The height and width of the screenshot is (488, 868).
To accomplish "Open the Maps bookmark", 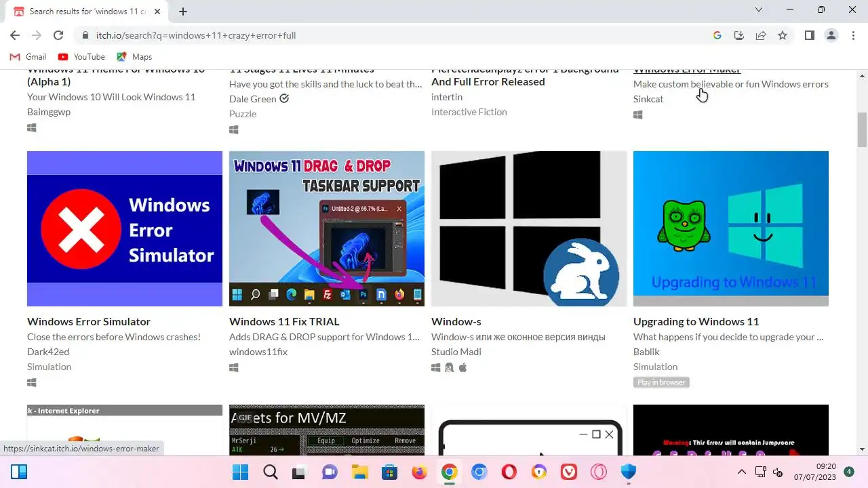I will (x=134, y=57).
